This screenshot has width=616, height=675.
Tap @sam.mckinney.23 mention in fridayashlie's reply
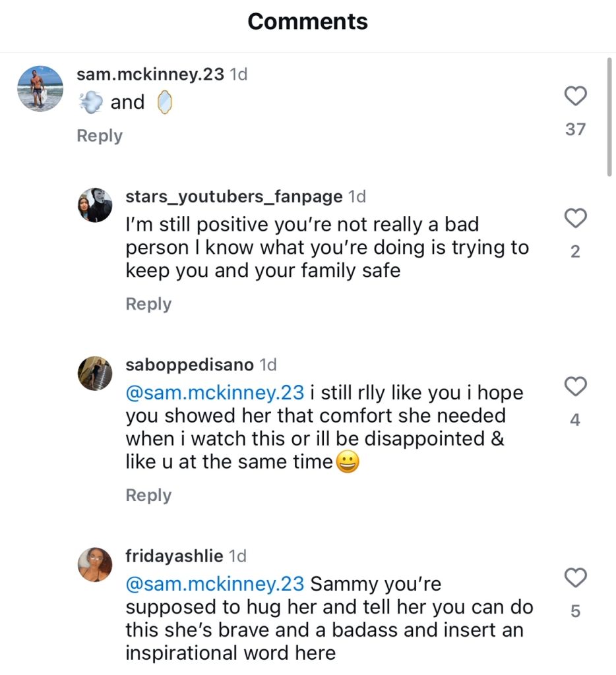215,584
